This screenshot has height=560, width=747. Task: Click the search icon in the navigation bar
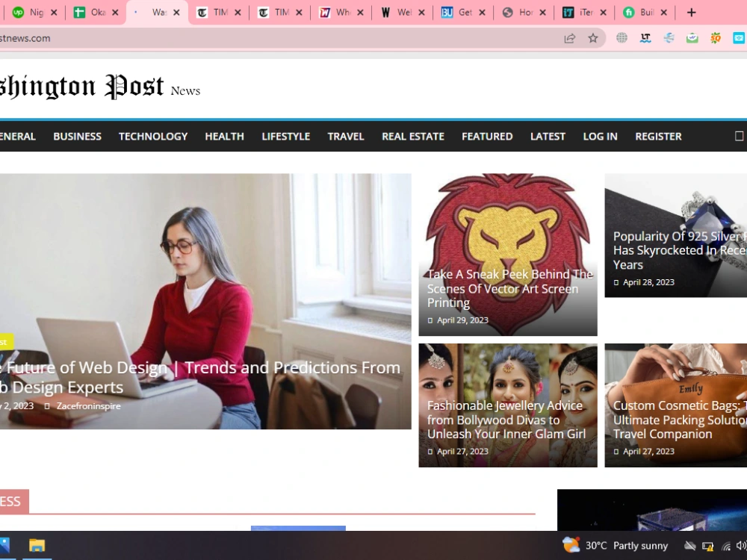[739, 136]
